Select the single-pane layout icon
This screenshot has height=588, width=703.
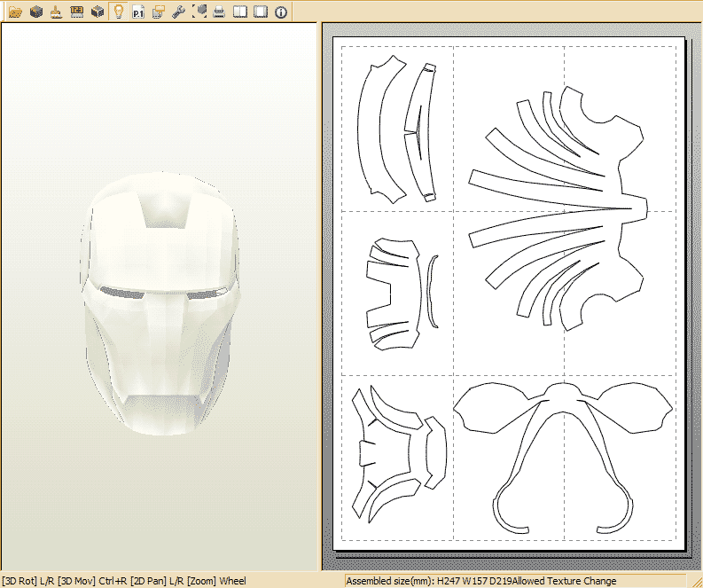[x=261, y=12]
